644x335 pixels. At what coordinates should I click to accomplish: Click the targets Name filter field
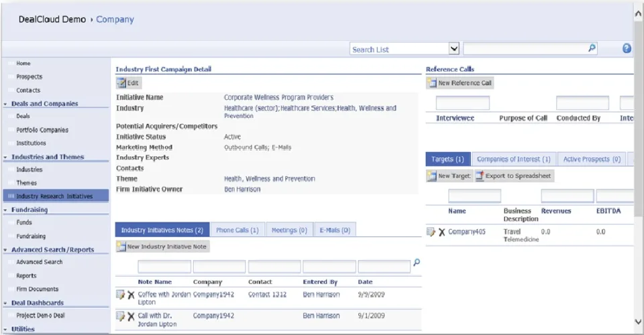pyautogui.click(x=474, y=196)
